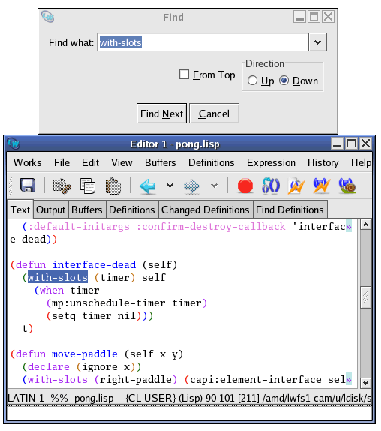Click the editor scrollbar up arrow
Viewport: 381px width, 431px height.
366,224
